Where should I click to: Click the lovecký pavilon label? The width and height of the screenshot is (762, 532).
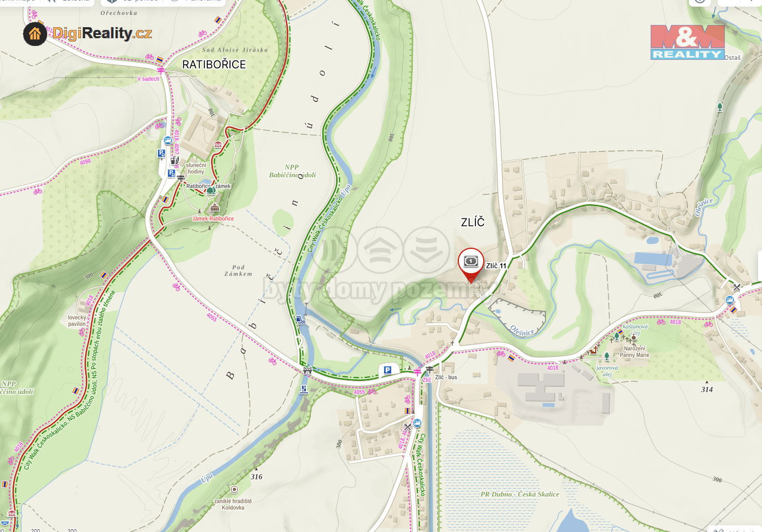point(77,321)
